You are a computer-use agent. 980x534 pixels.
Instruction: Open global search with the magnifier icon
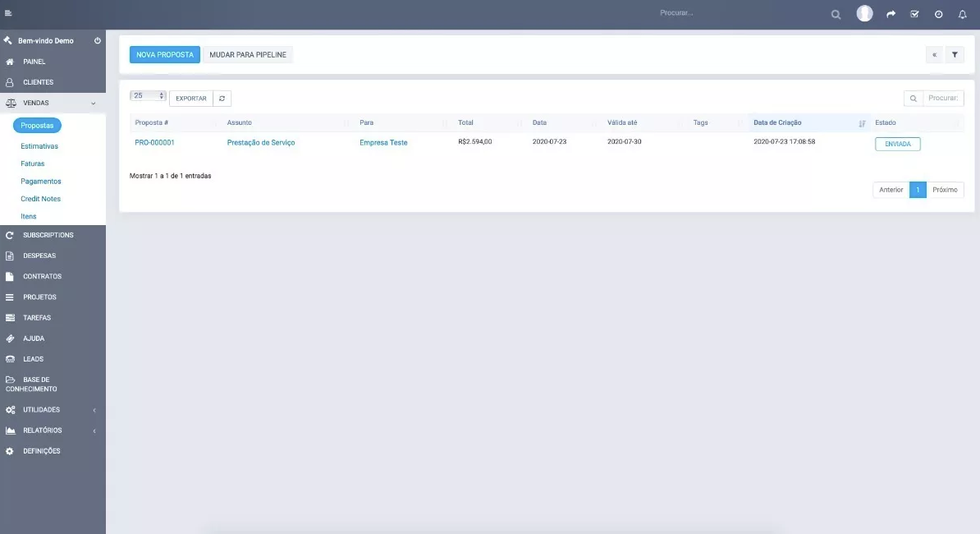(x=836, y=14)
